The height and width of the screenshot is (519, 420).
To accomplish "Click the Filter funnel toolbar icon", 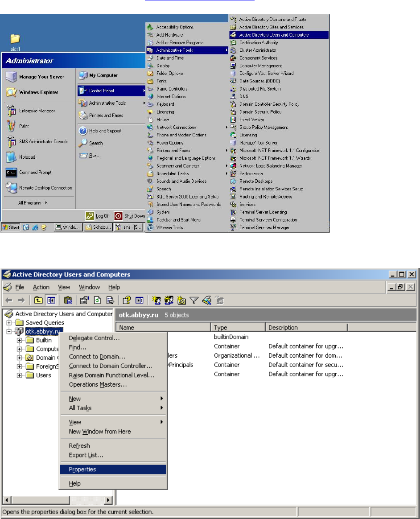I will [x=194, y=300].
